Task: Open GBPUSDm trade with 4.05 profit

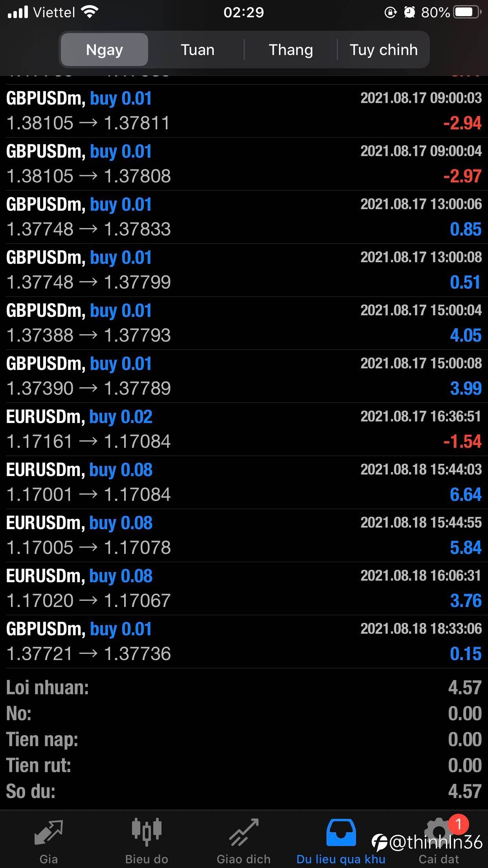Action: 244,323
